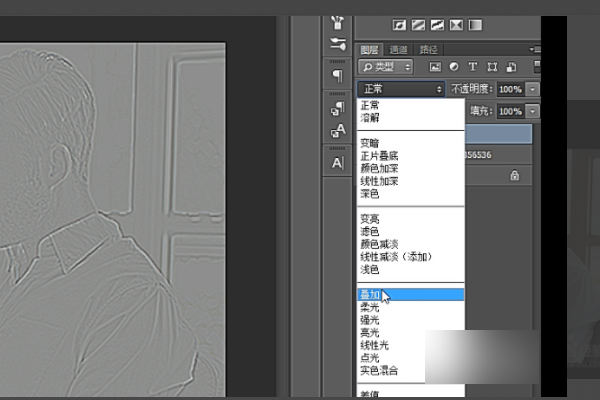Open the Character panel 'A' icon
The image size is (600, 400).
pyautogui.click(x=337, y=162)
